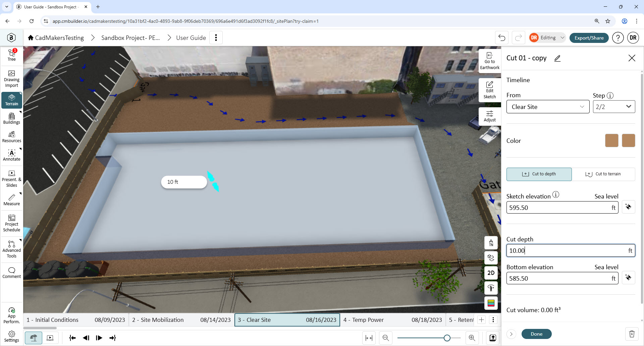Open the Adjust tool

[490, 116]
